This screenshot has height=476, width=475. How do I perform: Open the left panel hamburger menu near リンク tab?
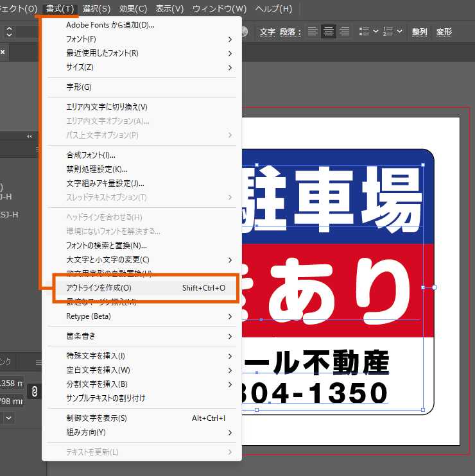pos(39,362)
